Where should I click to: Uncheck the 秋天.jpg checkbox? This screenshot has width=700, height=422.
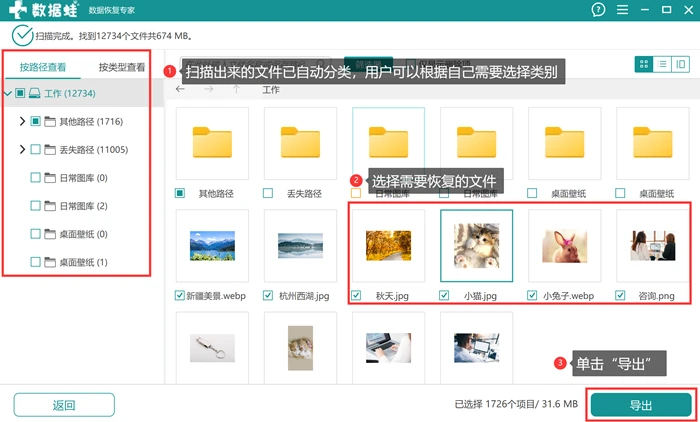[356, 295]
